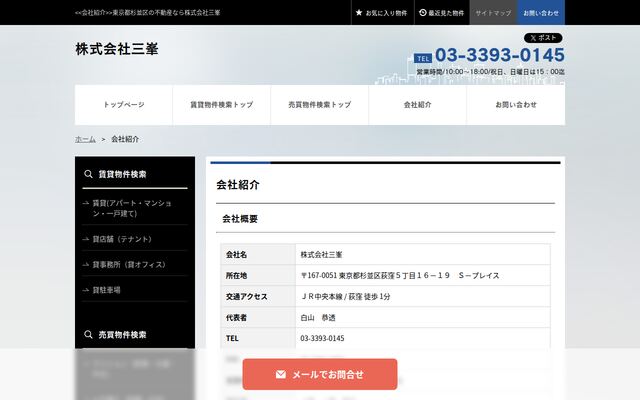Click the 売買物件検索 magnifier icon
This screenshot has width=640, height=400.
[x=88, y=335]
